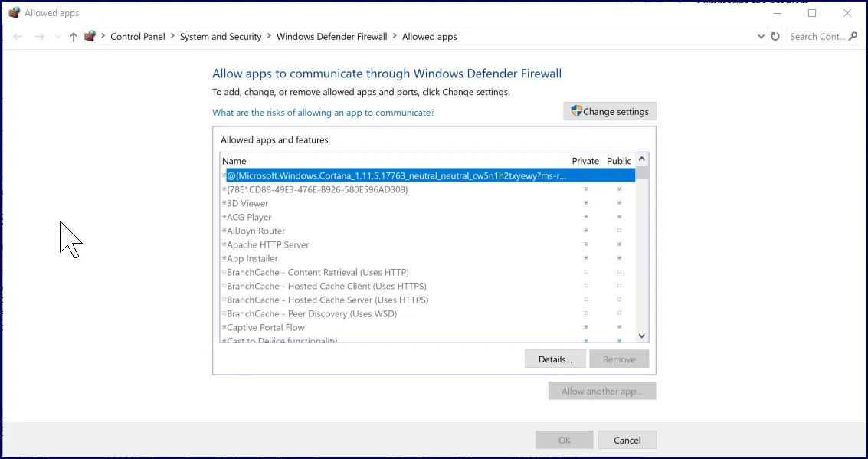Toggle AllJoyn Router Public checkbox

(x=620, y=231)
